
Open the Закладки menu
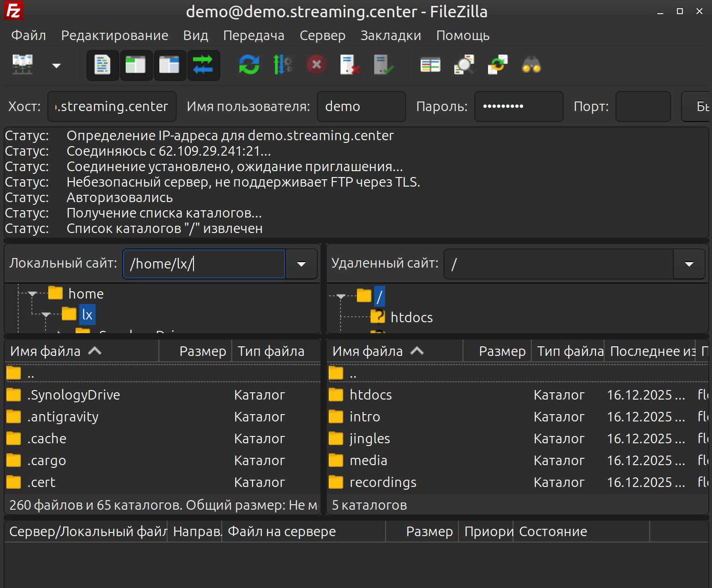tap(391, 35)
